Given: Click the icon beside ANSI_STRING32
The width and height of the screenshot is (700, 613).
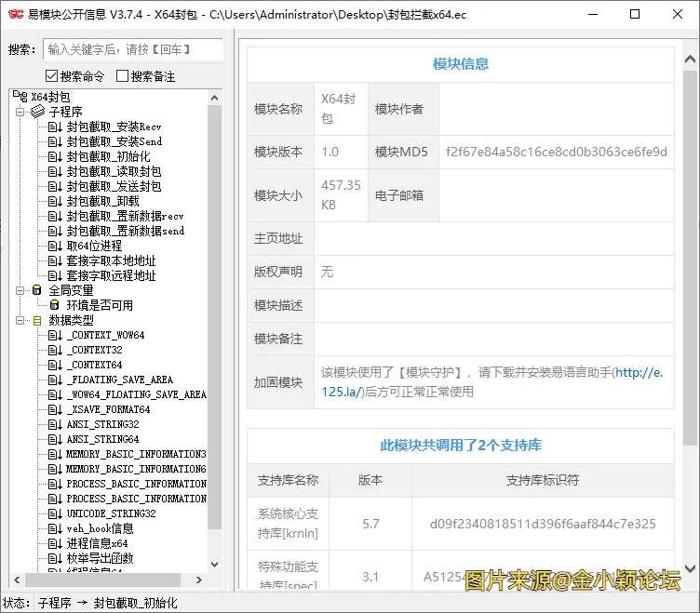Looking at the screenshot, I should point(55,424).
